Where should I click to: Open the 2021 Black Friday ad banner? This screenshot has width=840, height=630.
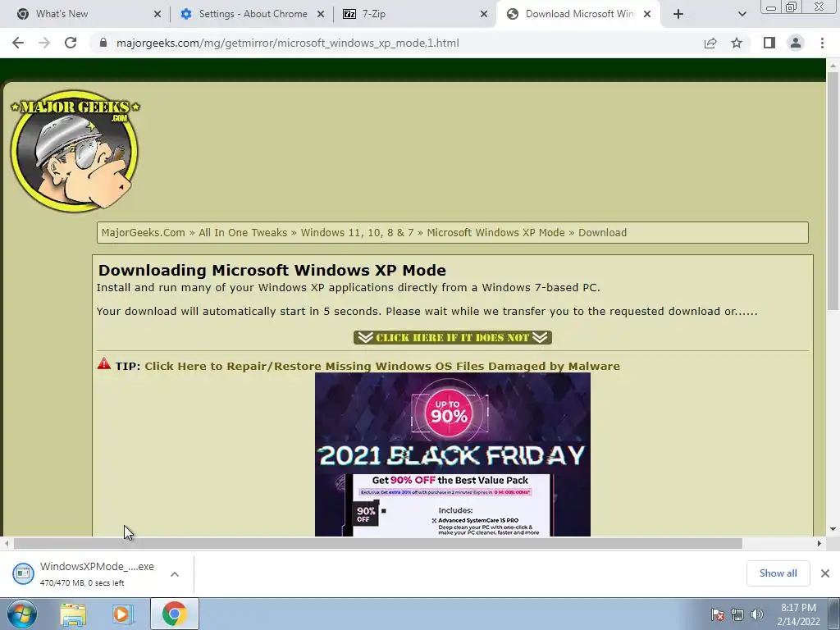tap(453, 454)
